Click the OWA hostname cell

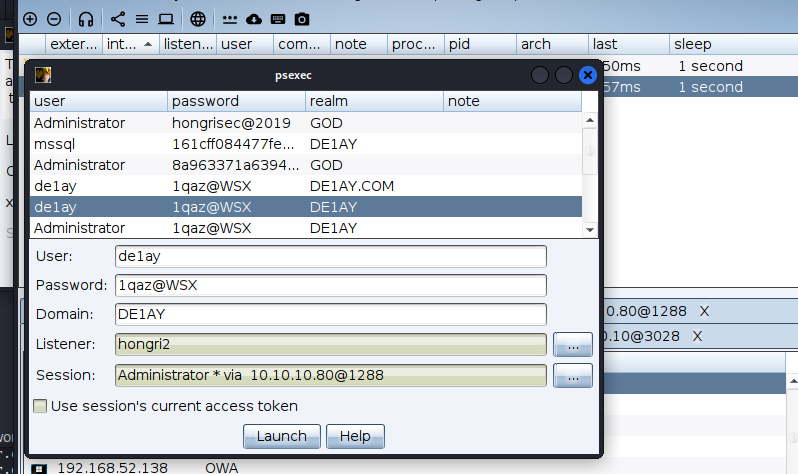coord(221,467)
